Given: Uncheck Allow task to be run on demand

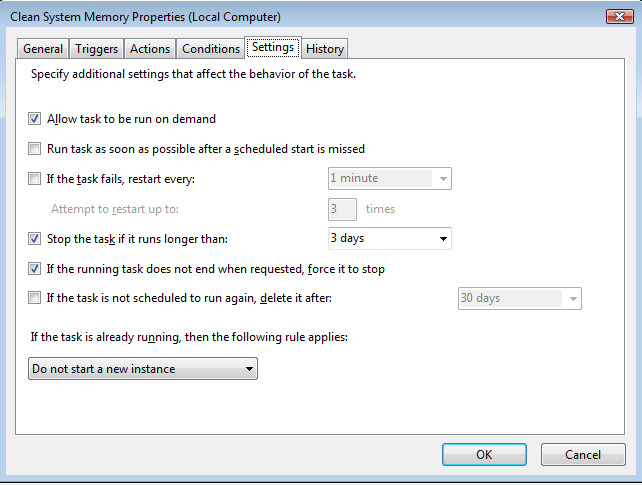Looking at the screenshot, I should (36, 119).
